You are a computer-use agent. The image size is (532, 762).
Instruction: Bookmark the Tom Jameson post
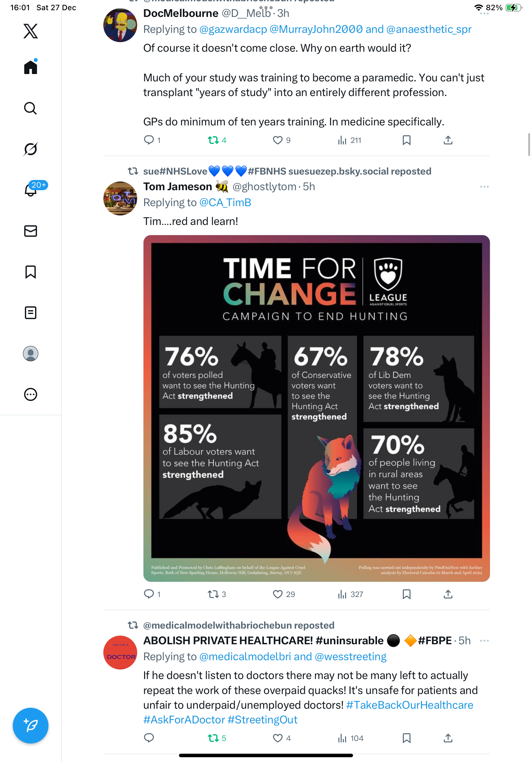(406, 594)
